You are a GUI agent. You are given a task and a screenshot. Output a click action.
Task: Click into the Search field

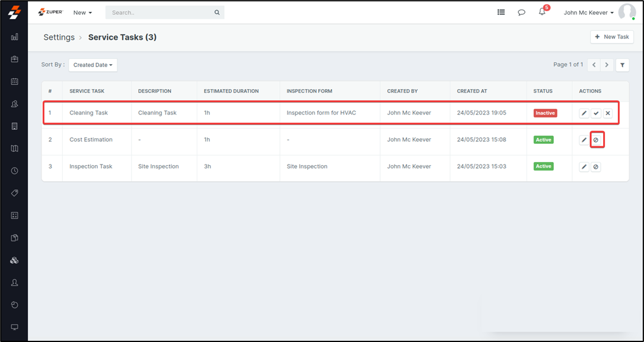159,12
